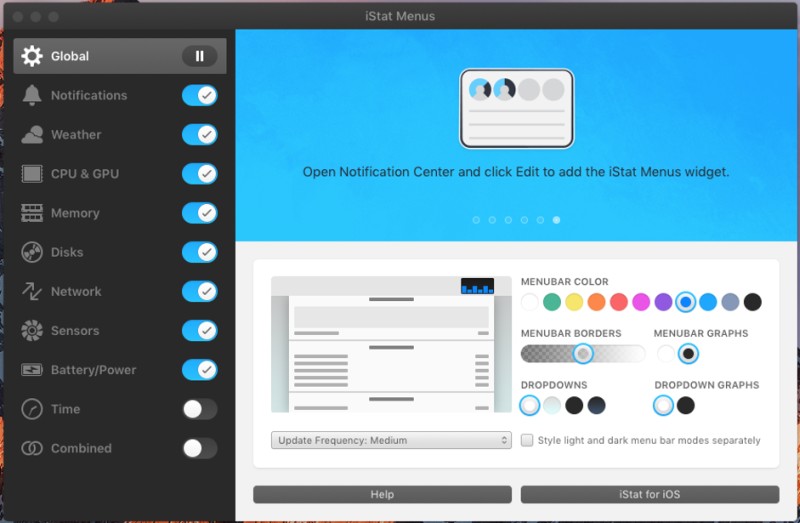This screenshot has width=800, height=523.
Task: Select the white menubar color
Action: pos(530,302)
